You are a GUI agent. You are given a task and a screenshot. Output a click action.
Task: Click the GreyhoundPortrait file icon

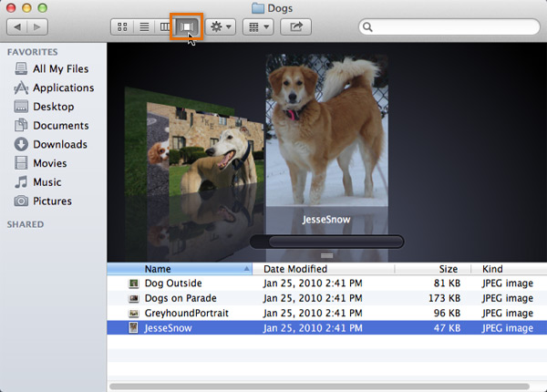tap(134, 314)
